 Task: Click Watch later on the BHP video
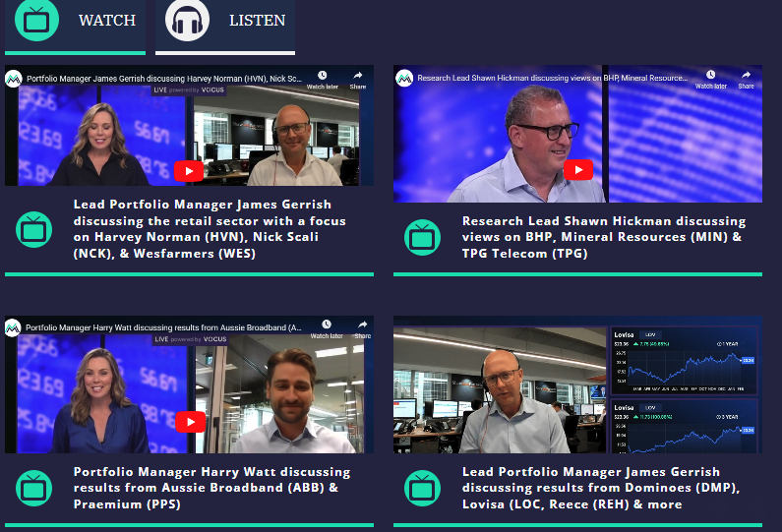710,79
